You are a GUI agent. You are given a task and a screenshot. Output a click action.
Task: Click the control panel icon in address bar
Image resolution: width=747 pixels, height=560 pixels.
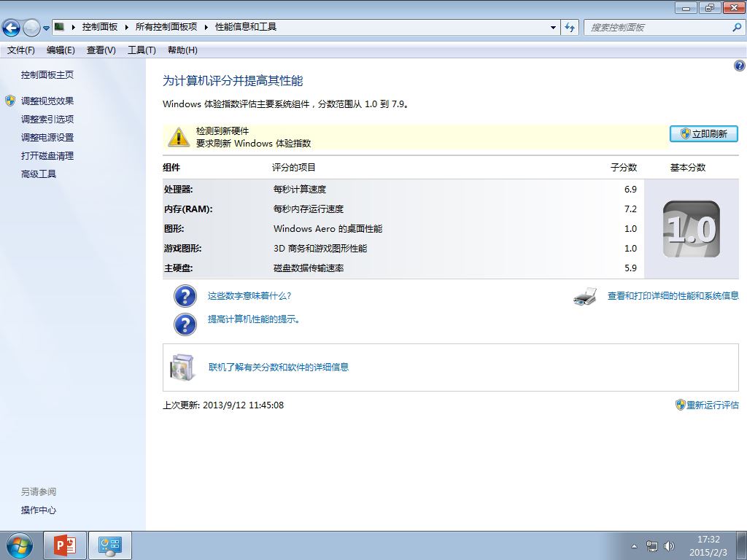(x=59, y=27)
